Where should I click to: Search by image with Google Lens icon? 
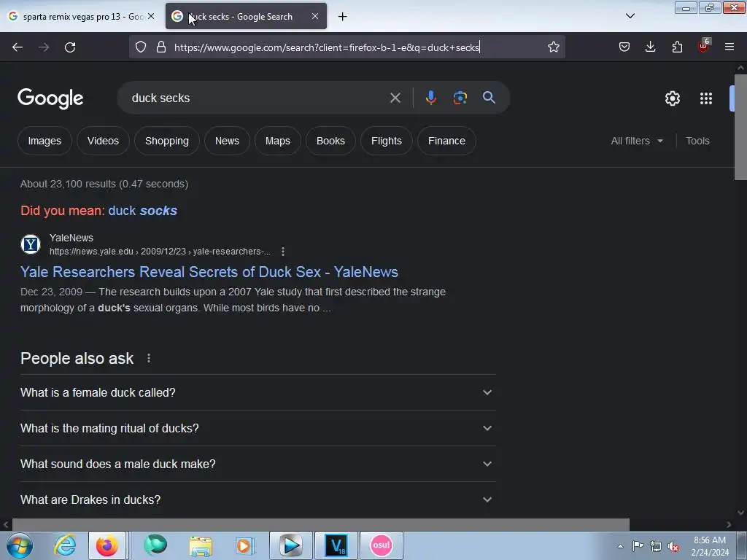coord(460,98)
